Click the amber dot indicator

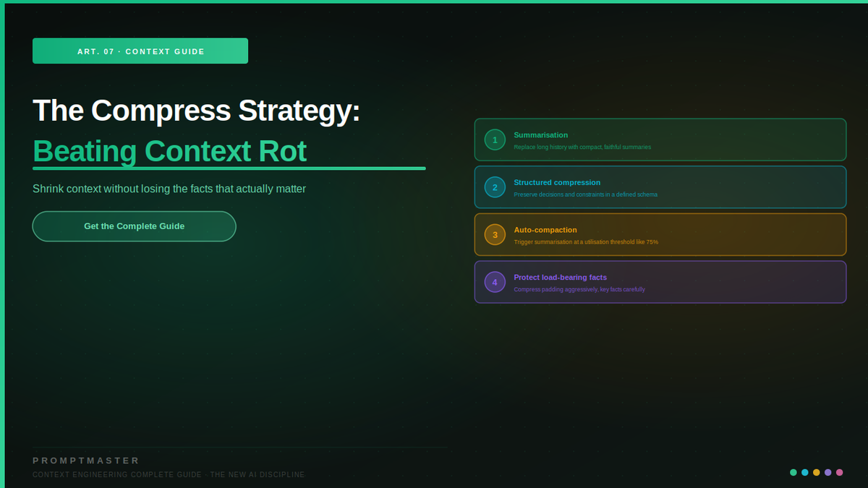pos(817,472)
